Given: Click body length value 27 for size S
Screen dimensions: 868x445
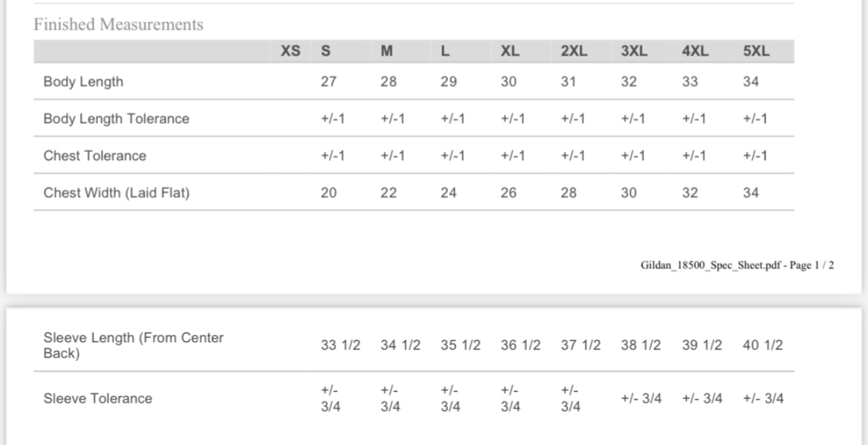Looking at the screenshot, I should (x=328, y=82).
